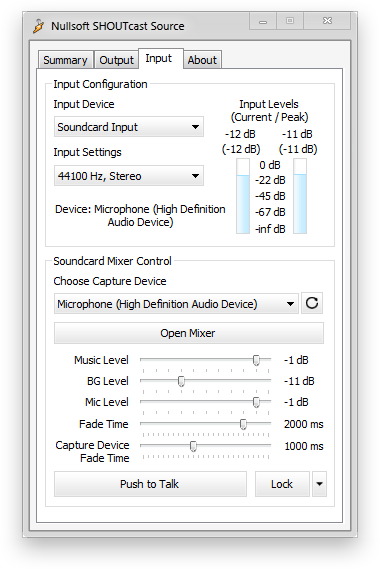Click the Music Level slider handle

pyautogui.click(x=256, y=360)
